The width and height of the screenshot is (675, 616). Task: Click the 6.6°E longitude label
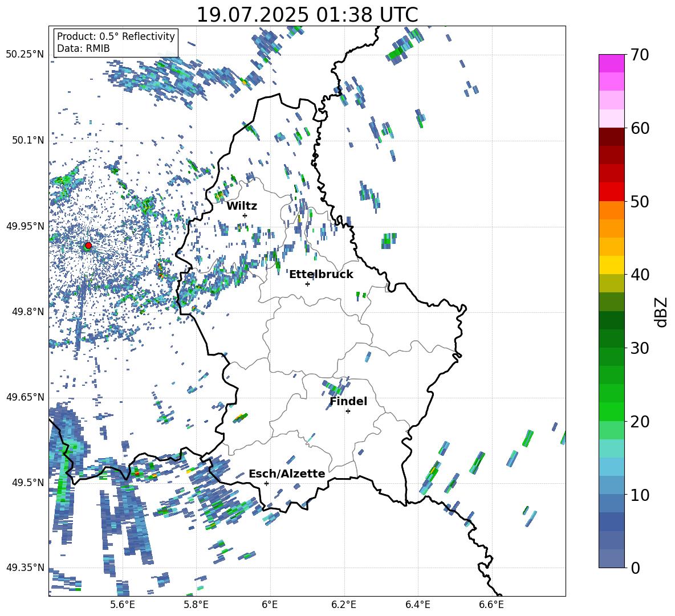pos(491,605)
